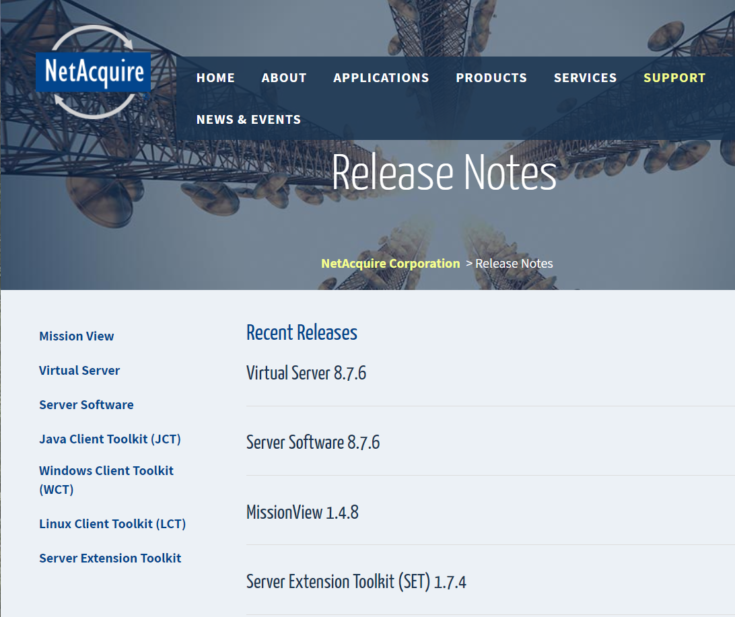
Task: Open Server Extension Toolkit sidebar link
Action: tap(110, 558)
